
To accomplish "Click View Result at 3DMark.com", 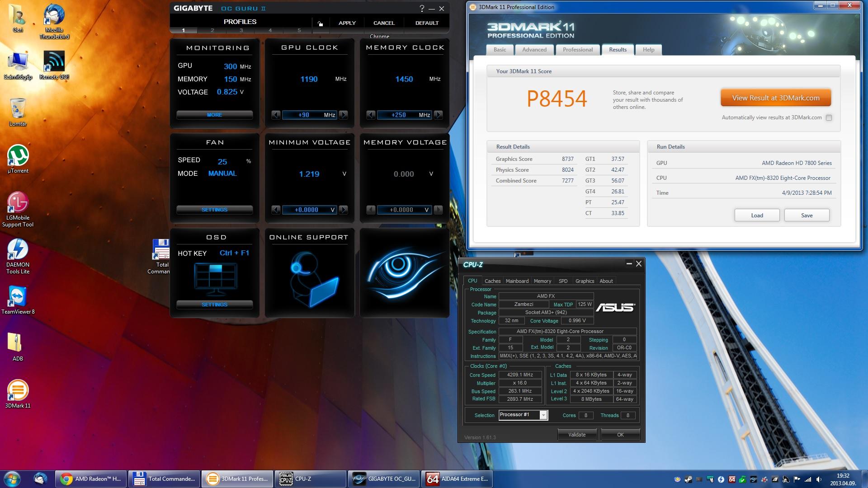I will (x=776, y=98).
